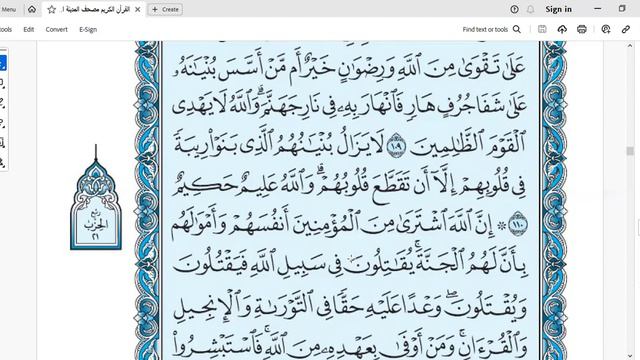Click the Find text or tools field
The height and width of the screenshot is (360, 640).
[x=485, y=29]
